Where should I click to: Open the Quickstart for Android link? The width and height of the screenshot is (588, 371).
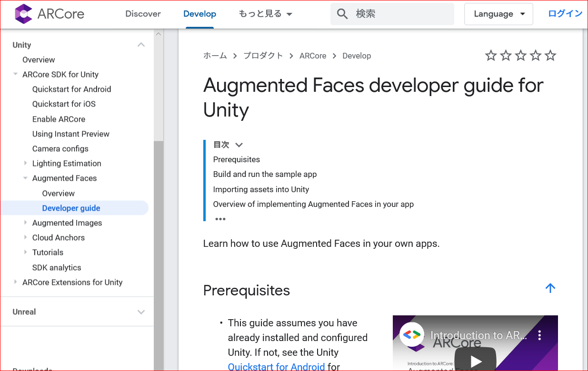pos(71,89)
